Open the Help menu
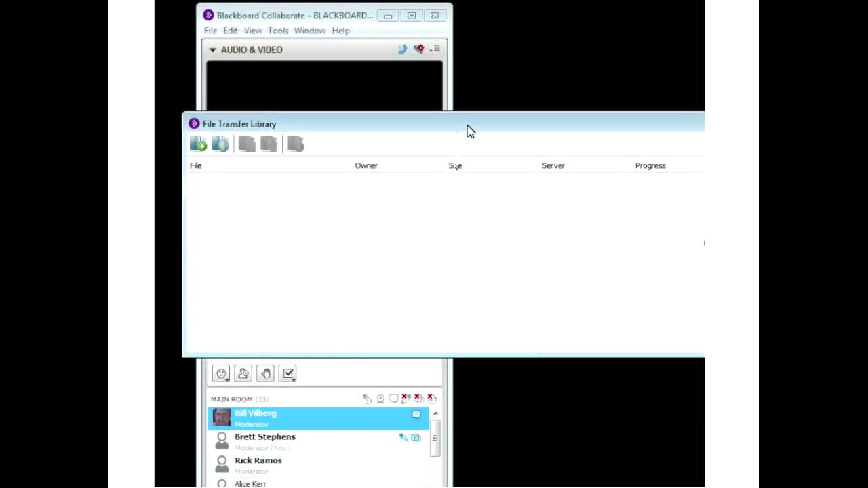 [341, 30]
